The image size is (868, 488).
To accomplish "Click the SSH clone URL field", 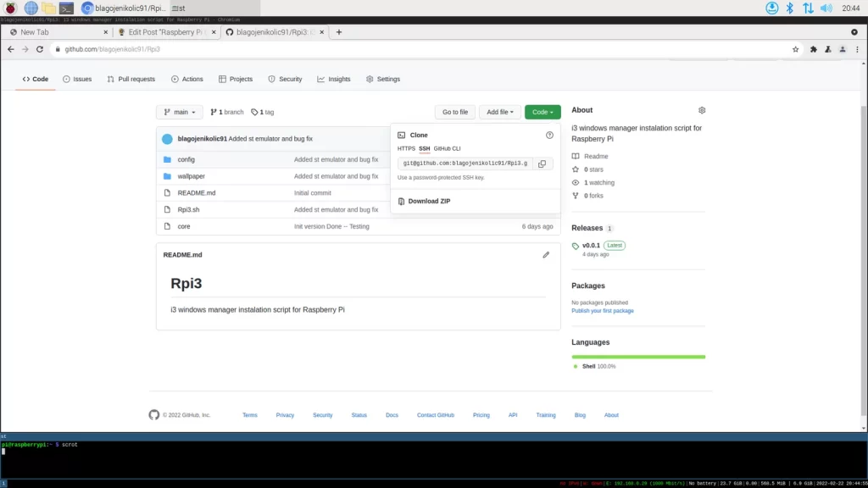I will 465,164.
